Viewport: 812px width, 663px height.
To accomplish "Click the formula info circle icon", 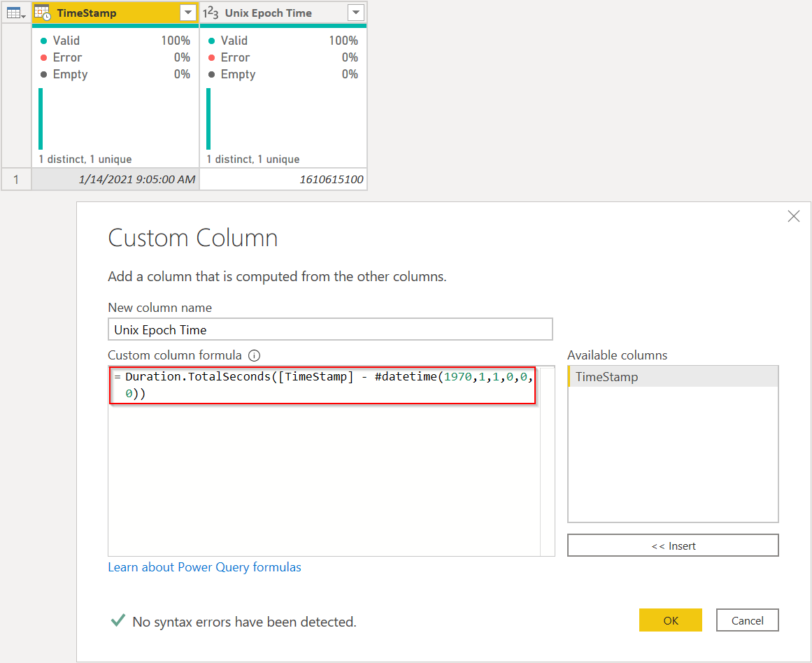I will coord(255,355).
